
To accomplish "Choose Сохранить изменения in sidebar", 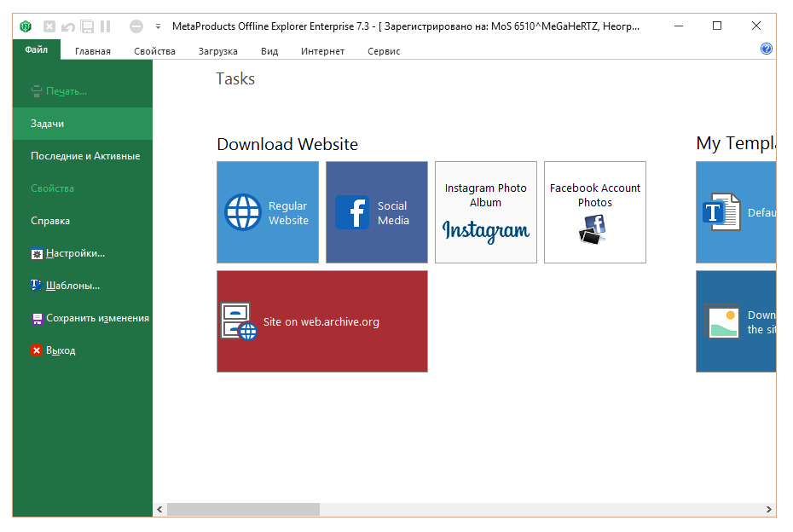I will coord(83,318).
